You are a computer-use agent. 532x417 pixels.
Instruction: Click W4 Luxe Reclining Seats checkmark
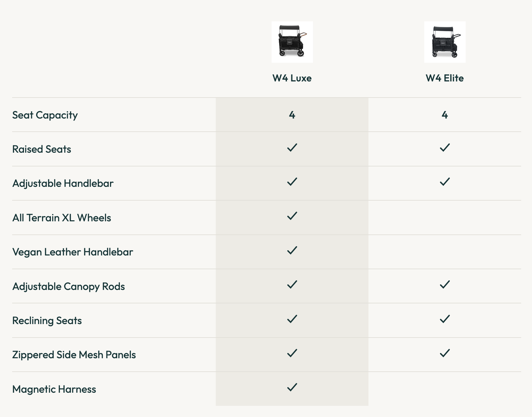pos(292,319)
